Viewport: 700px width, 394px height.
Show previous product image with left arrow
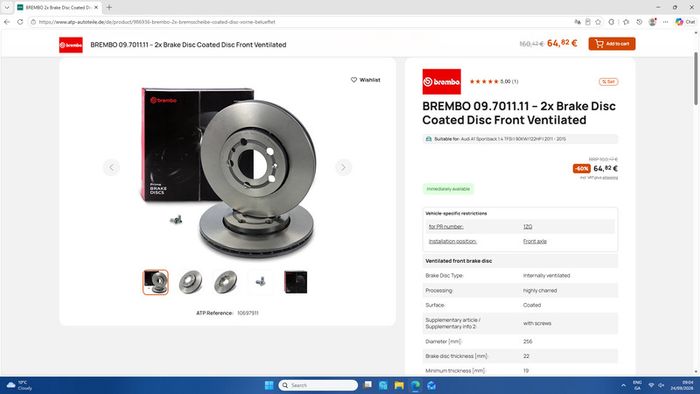(x=112, y=167)
